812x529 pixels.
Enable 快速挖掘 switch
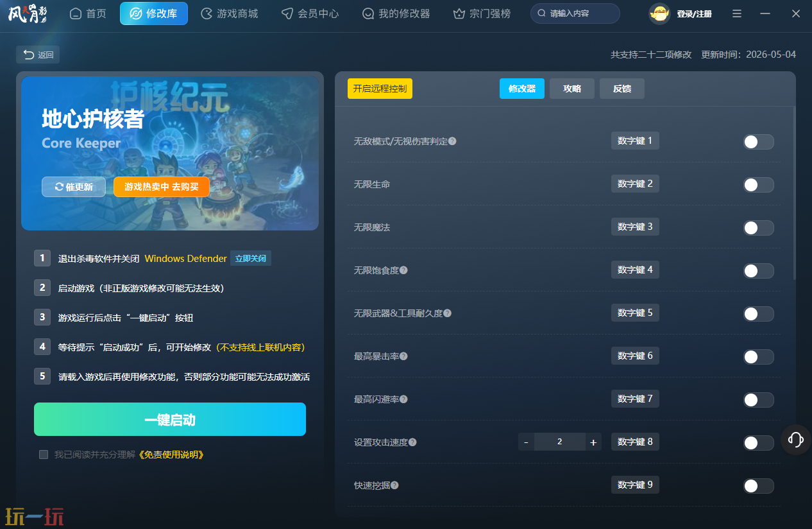coord(759,486)
